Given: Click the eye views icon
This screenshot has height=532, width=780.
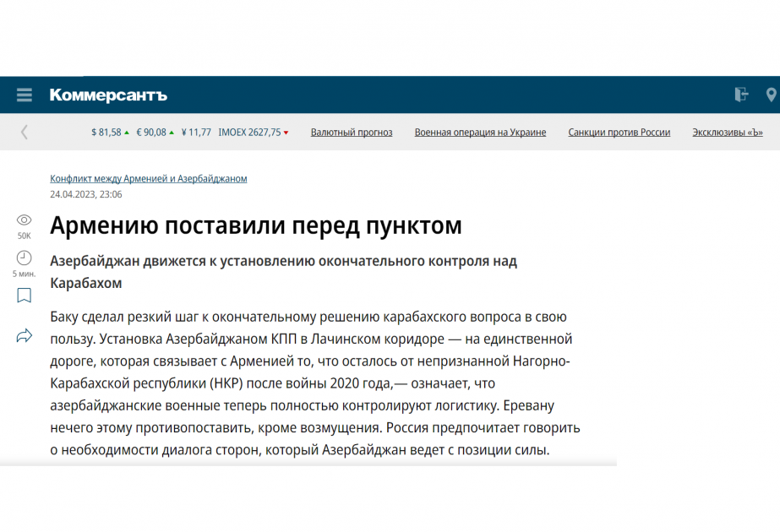Looking at the screenshot, I should (24, 220).
